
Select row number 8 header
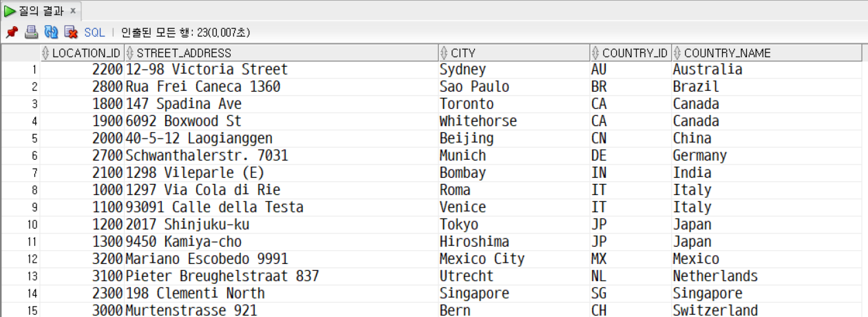pos(21,190)
